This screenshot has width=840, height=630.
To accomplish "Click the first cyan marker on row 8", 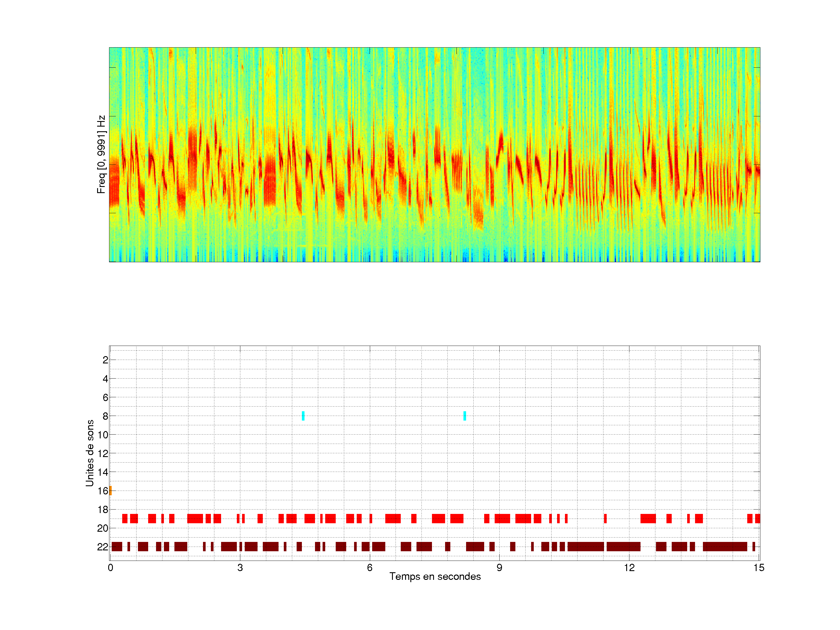I will click(303, 416).
